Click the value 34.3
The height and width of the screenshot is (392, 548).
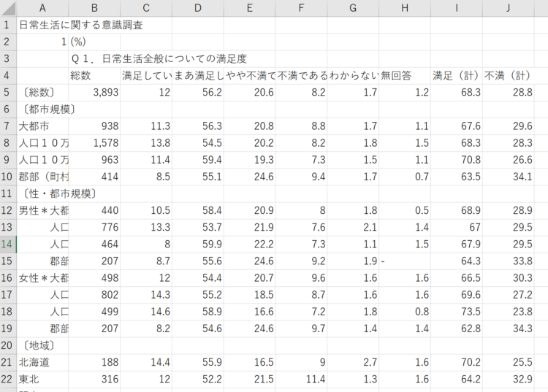point(523,328)
